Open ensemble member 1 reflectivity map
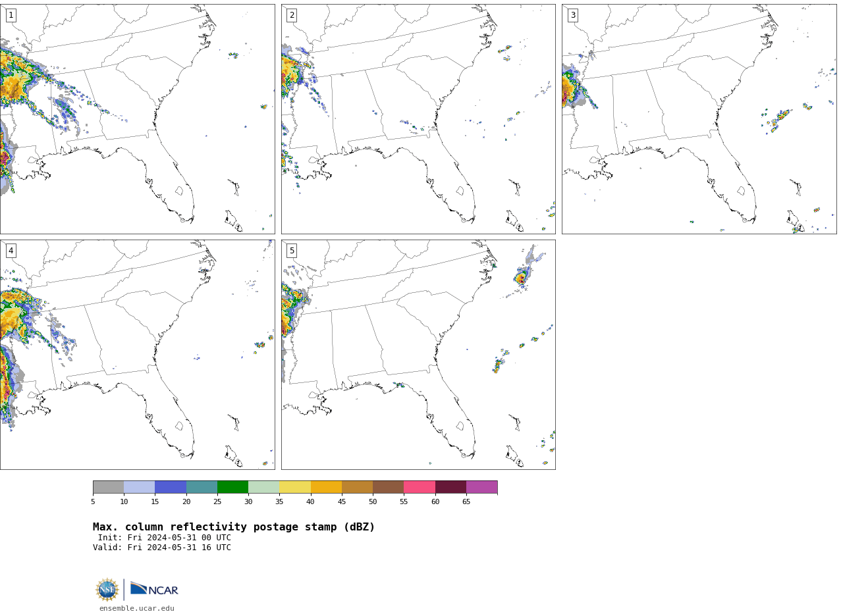Image resolution: width=843 pixels, height=616 pixels. pyautogui.click(x=137, y=118)
